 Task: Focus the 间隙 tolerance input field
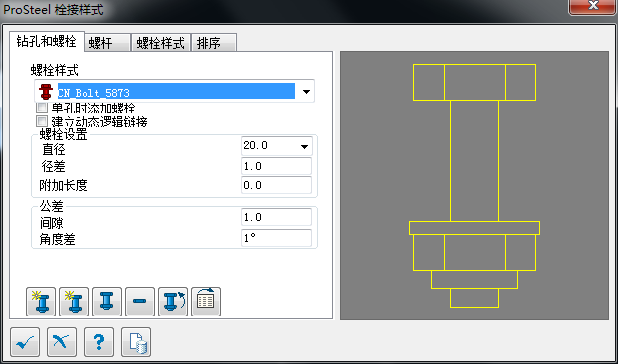[x=276, y=217]
